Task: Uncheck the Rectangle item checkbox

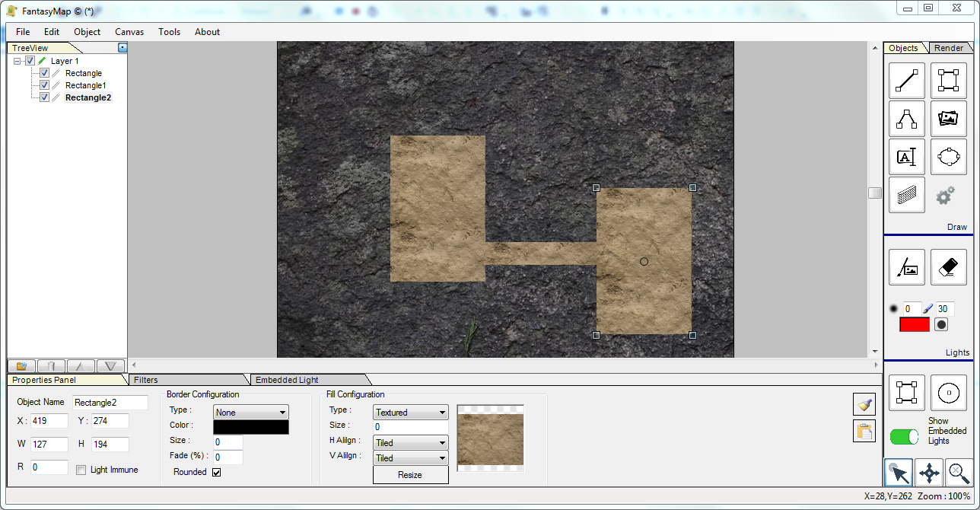Action: pyautogui.click(x=44, y=73)
